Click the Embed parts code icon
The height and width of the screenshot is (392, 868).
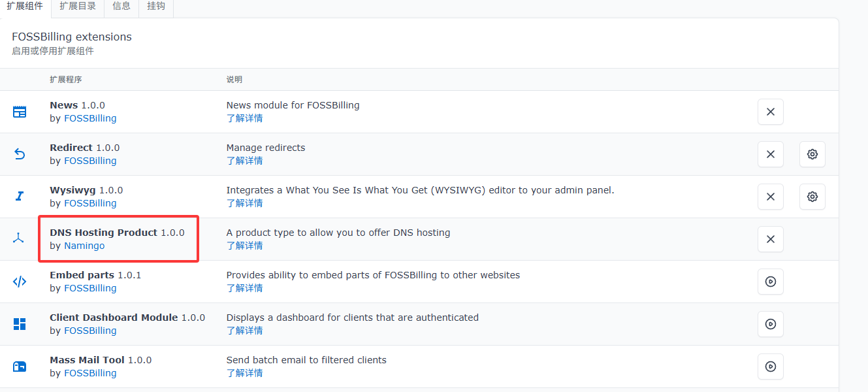pyautogui.click(x=20, y=282)
